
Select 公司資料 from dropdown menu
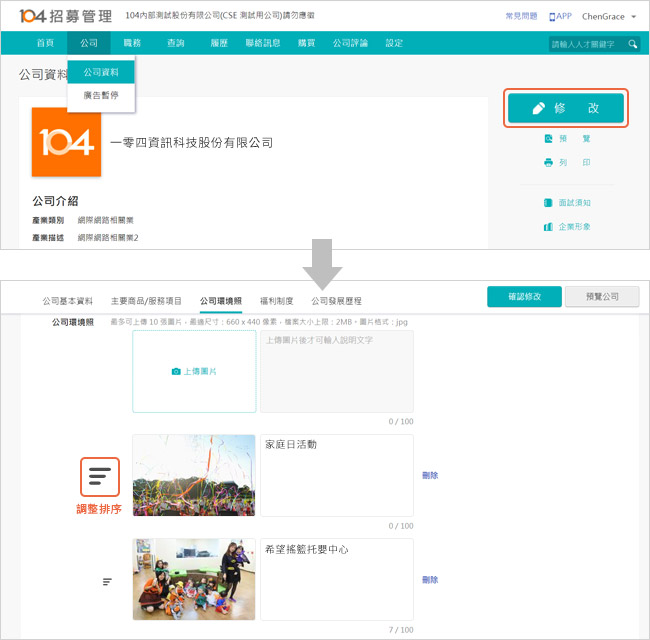point(101,72)
